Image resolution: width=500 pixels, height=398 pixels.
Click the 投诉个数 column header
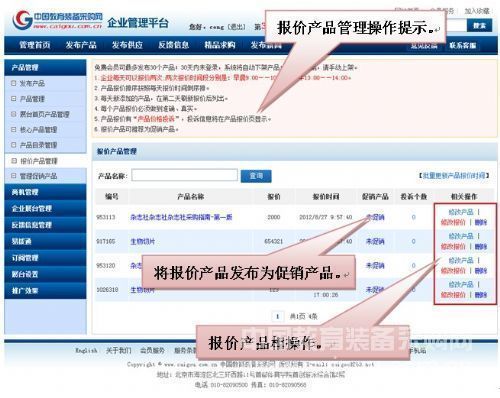[x=414, y=197]
